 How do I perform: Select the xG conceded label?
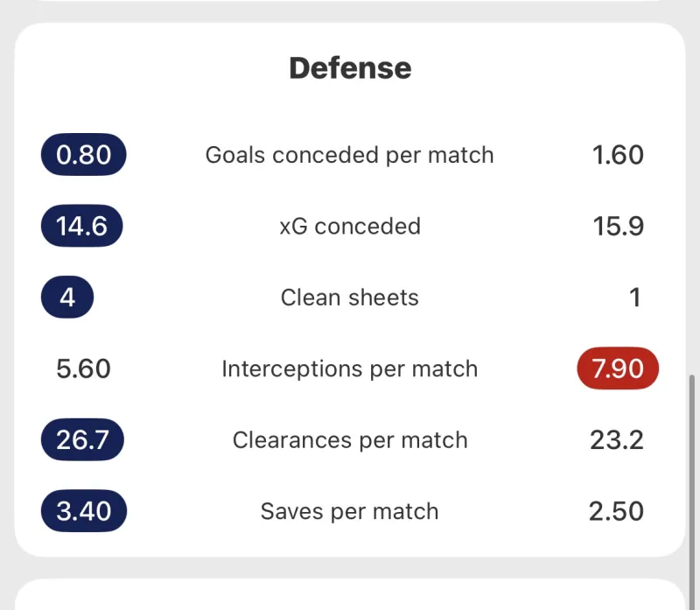click(350, 227)
